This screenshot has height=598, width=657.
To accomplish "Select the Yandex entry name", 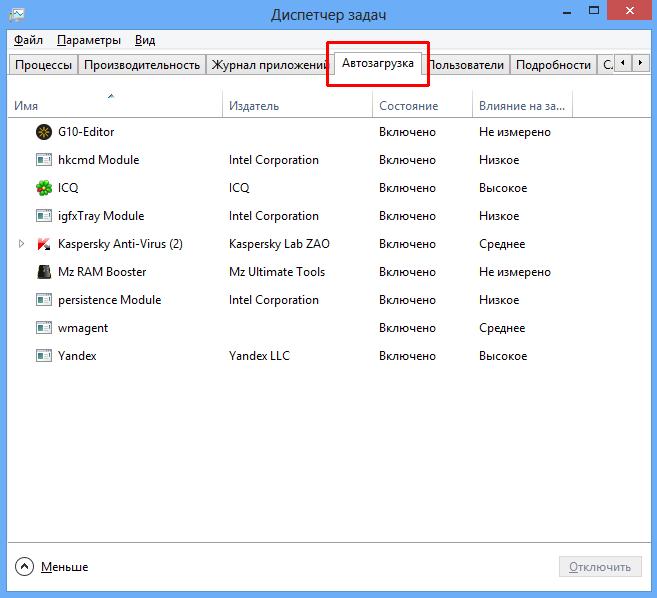I will click(77, 356).
